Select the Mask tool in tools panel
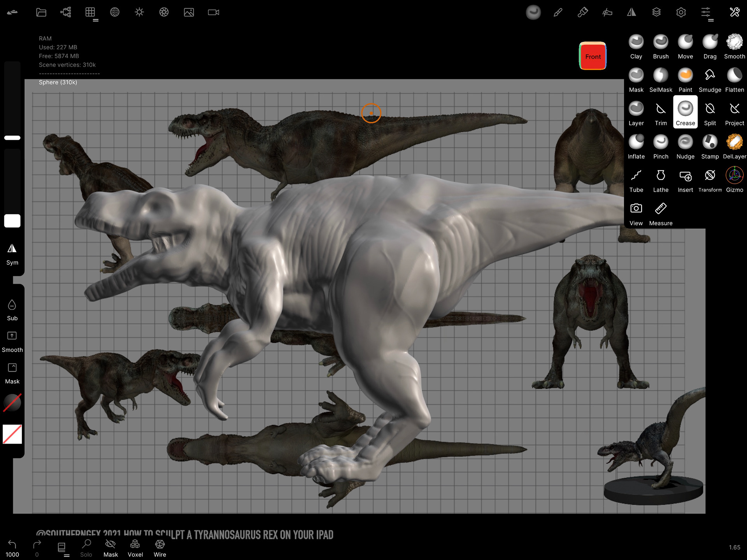This screenshot has width=747, height=560. pos(636,80)
